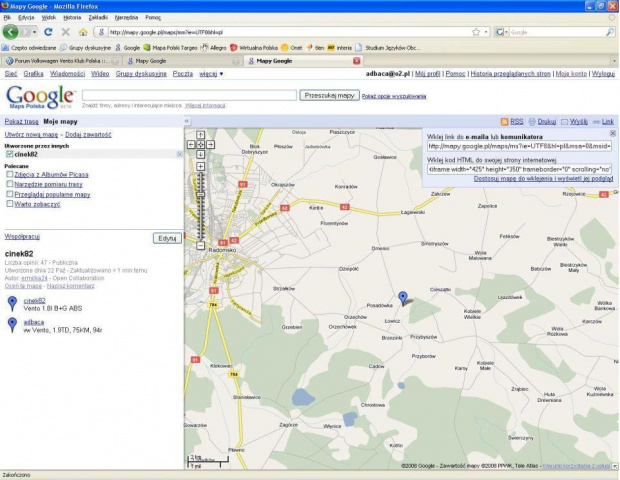
Task: Open the Historia menu
Action: click(x=72, y=17)
